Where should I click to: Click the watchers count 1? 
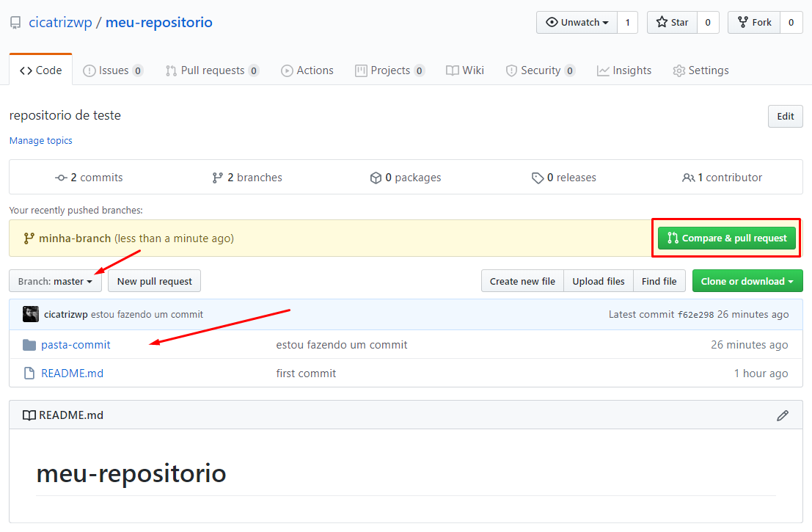628,22
